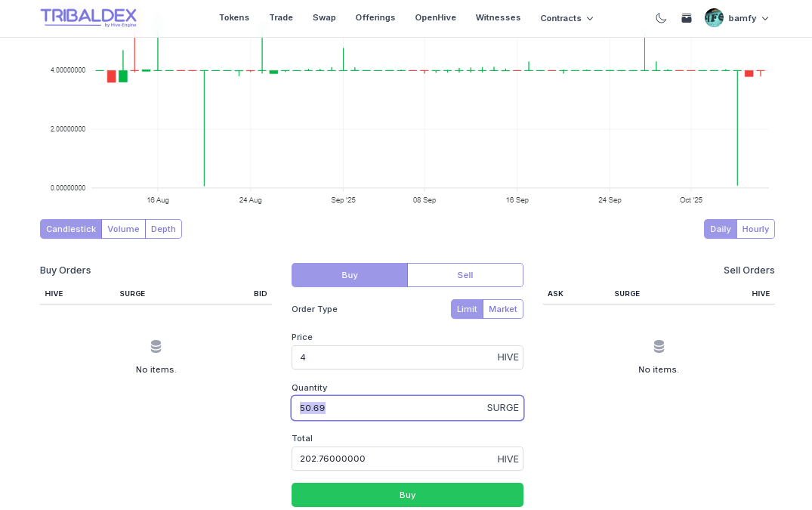Expand the Contracts dropdown menu
The width and height of the screenshot is (812, 510).
coord(567,18)
